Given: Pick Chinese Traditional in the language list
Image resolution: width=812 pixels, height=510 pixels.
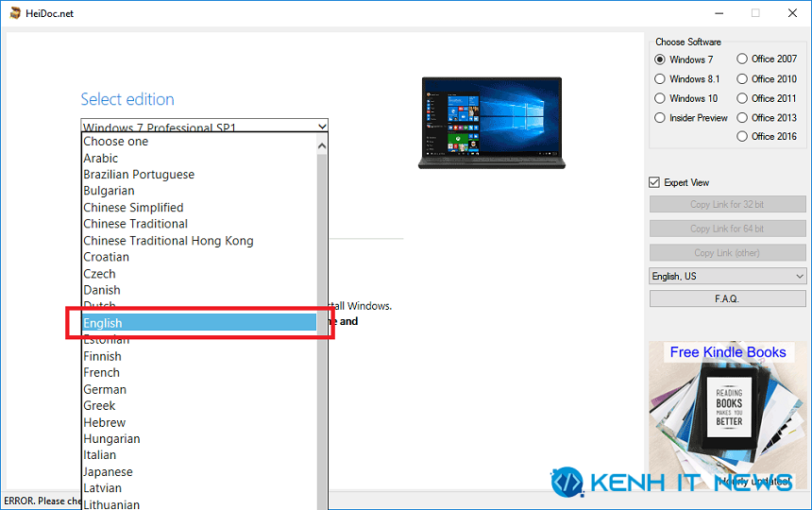Looking at the screenshot, I should click(199, 224).
